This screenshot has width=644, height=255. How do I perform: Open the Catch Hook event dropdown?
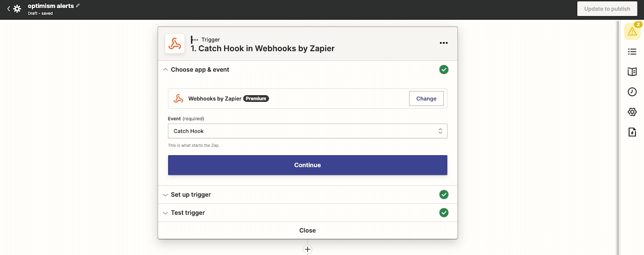tap(307, 131)
